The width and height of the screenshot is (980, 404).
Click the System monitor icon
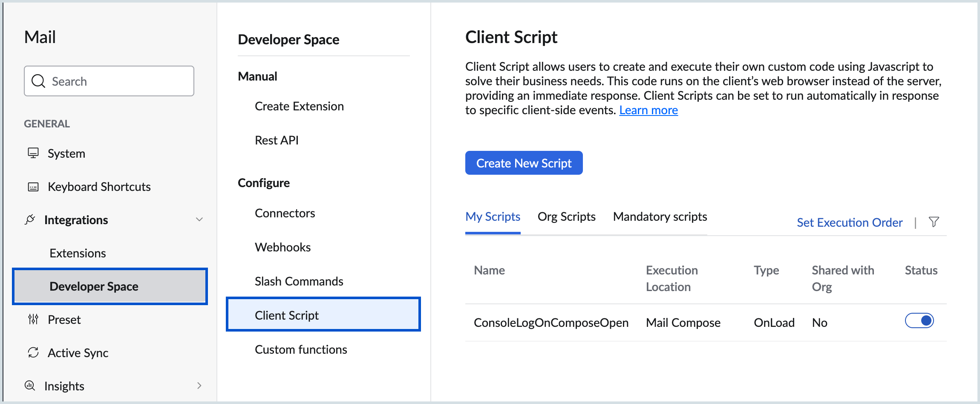point(33,153)
